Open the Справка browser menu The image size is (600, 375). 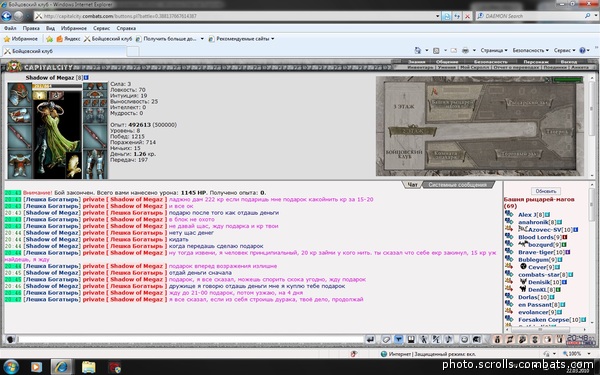tap(126, 28)
